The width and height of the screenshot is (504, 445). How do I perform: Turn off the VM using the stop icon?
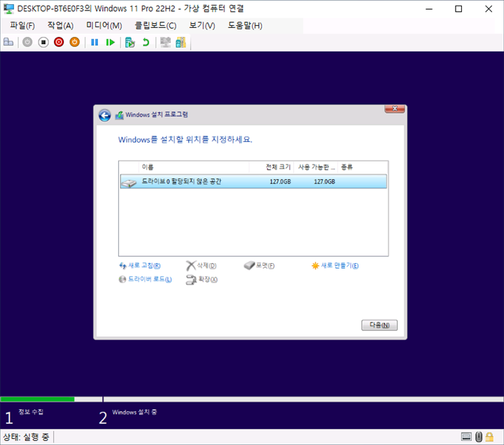[x=43, y=42]
